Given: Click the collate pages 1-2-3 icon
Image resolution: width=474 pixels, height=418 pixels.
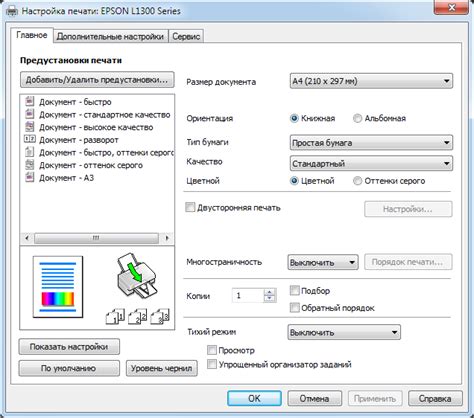Looking at the screenshot, I should point(138,316).
